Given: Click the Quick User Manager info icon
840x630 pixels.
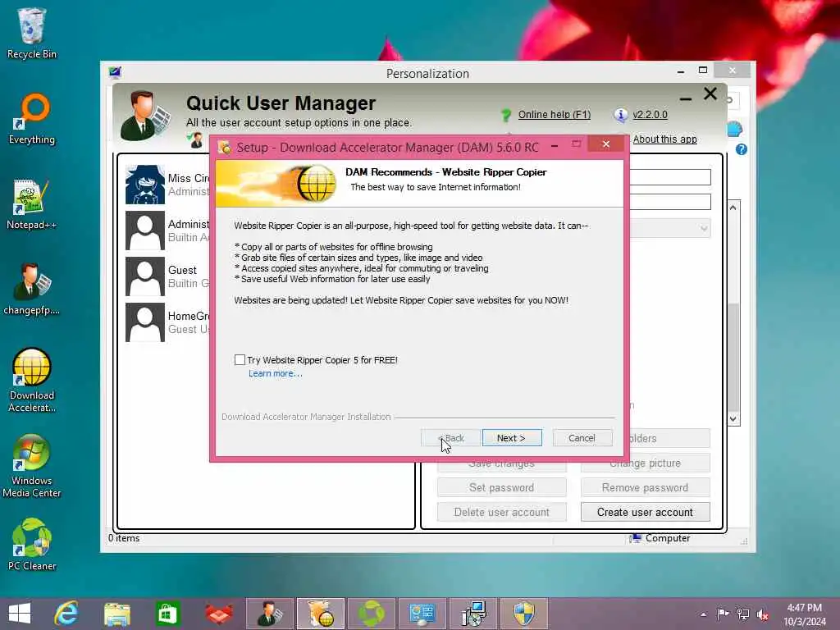Looking at the screenshot, I should coord(620,115).
